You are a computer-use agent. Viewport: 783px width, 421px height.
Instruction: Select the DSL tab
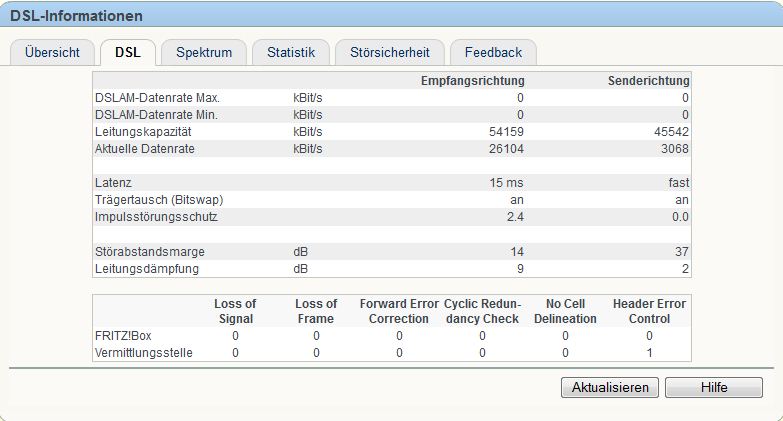pyautogui.click(x=127, y=52)
